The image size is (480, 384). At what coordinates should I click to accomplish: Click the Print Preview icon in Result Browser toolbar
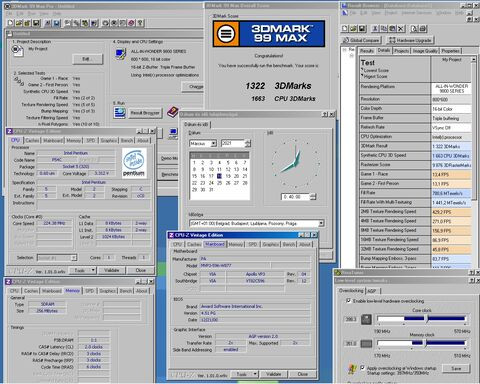pyautogui.click(x=414, y=29)
